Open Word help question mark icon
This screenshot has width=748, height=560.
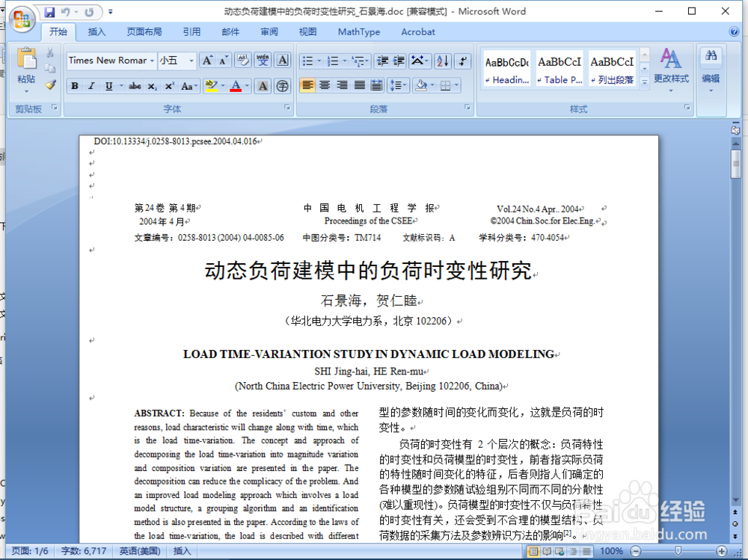coord(735,32)
